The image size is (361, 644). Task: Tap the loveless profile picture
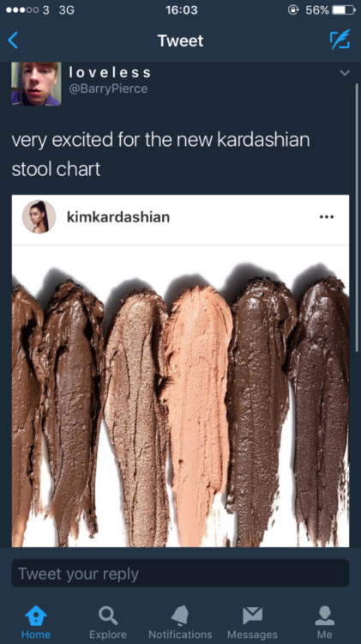[36, 84]
